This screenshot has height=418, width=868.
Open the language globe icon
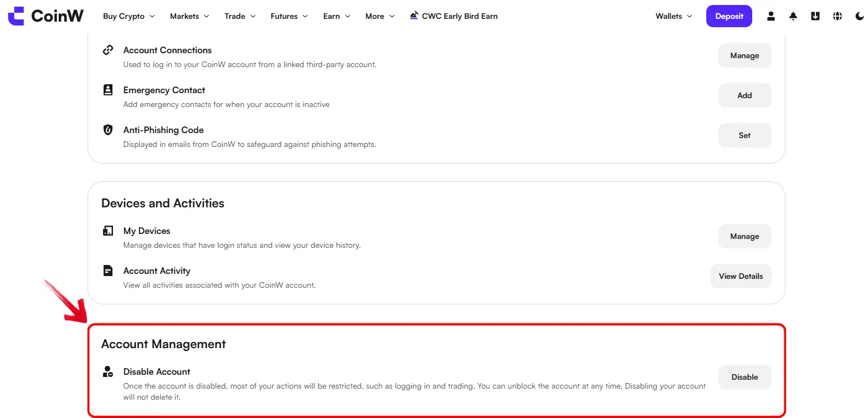(838, 16)
